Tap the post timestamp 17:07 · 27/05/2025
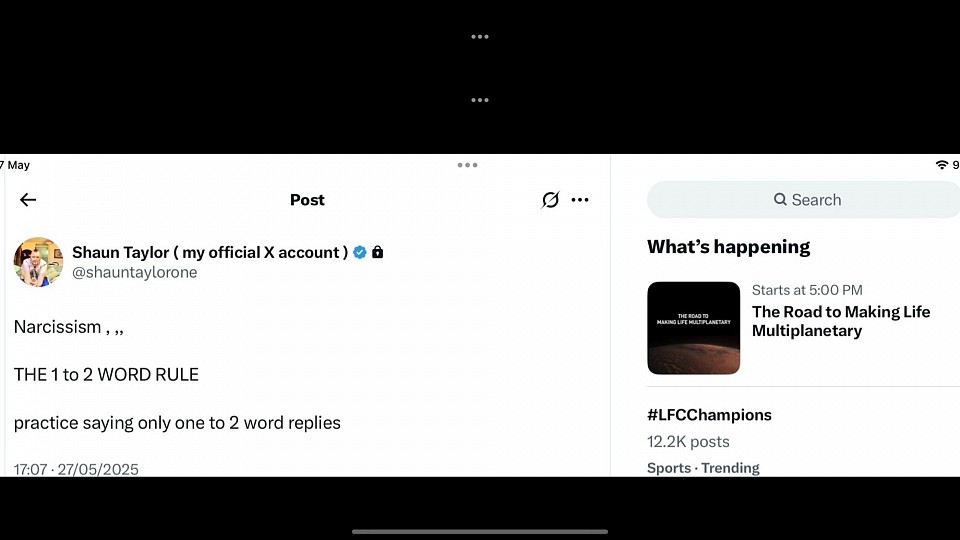The image size is (960, 540). [x=76, y=469]
